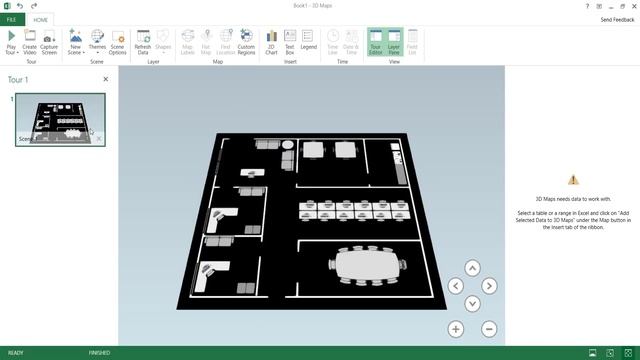640x360 pixels.
Task: Click READY status text
Action: click(16, 353)
